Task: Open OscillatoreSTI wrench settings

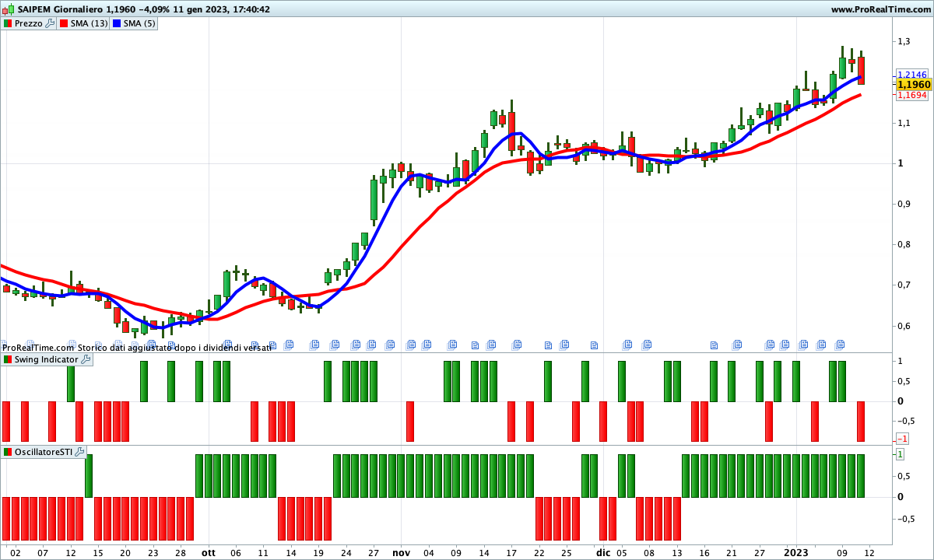Action: pos(79,451)
